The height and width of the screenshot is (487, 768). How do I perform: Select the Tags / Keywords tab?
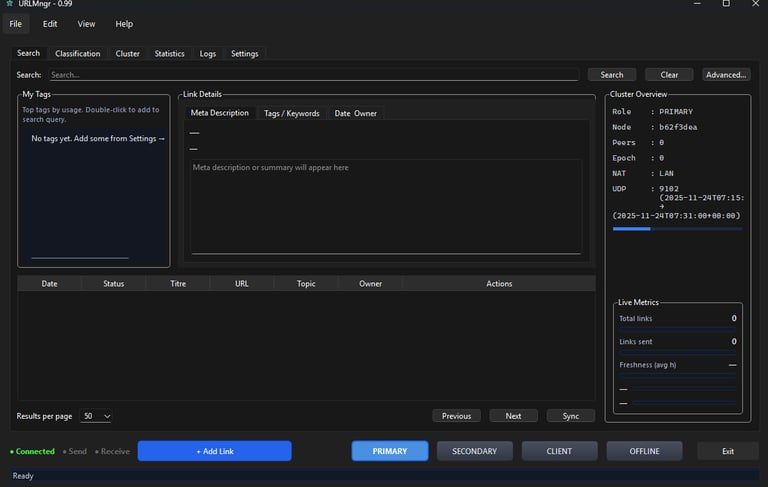[291, 113]
